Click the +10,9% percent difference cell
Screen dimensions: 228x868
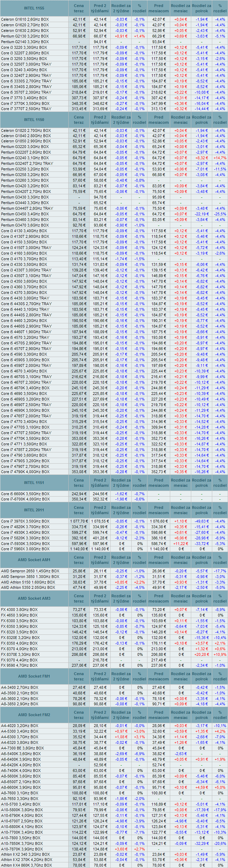pos(220,654)
